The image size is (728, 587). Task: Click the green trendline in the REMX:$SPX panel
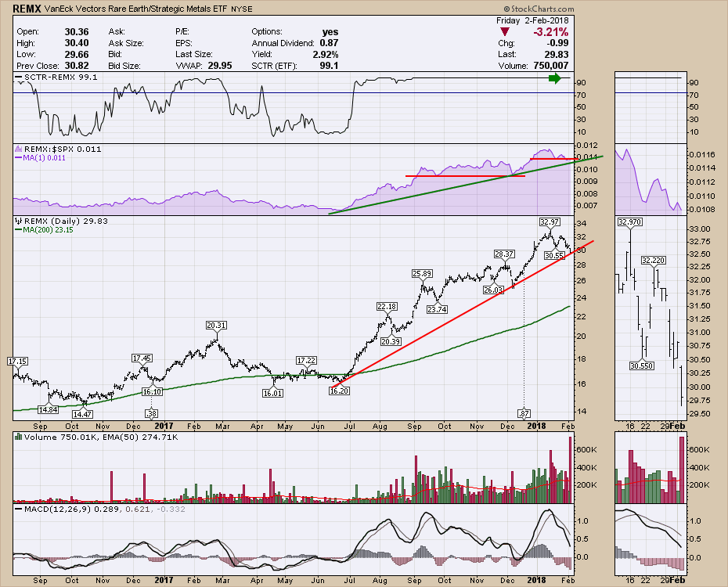[x=466, y=185]
